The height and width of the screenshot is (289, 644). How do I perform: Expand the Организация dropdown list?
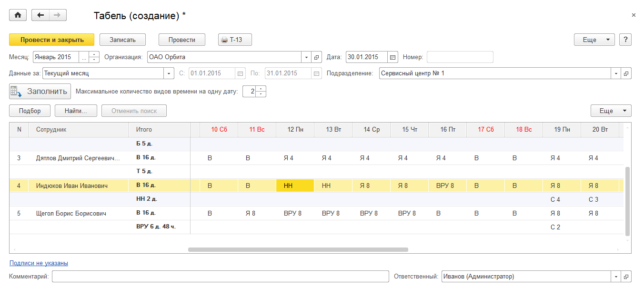(306, 57)
